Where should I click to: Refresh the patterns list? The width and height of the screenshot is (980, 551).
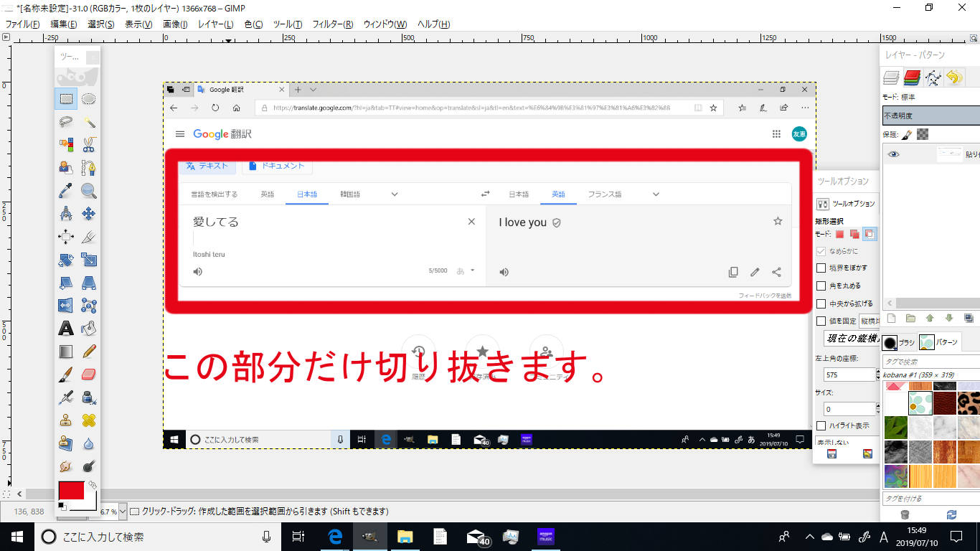951,514
